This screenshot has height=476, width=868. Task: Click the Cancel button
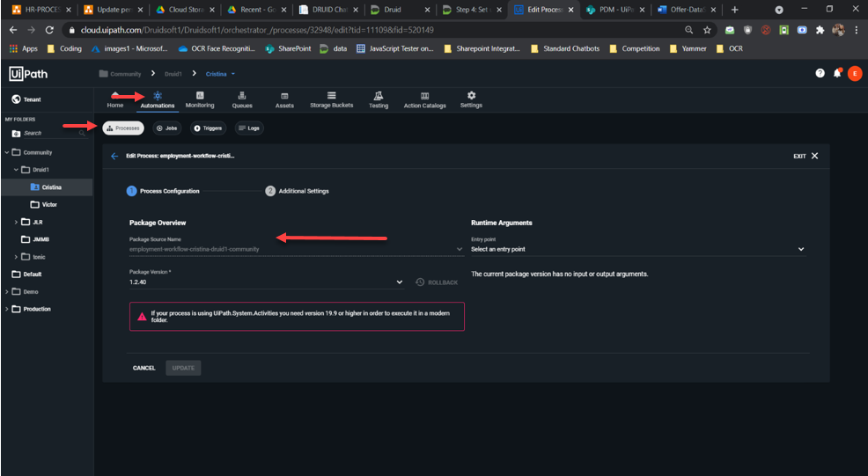[143, 368]
